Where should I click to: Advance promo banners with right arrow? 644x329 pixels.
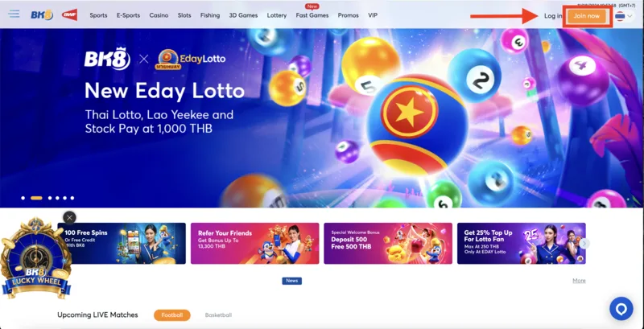click(x=584, y=244)
